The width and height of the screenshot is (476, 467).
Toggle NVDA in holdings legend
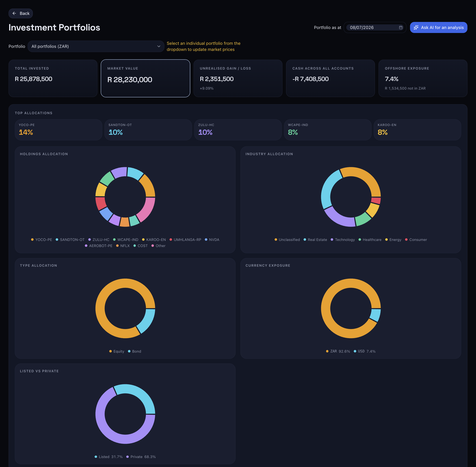[212, 240]
